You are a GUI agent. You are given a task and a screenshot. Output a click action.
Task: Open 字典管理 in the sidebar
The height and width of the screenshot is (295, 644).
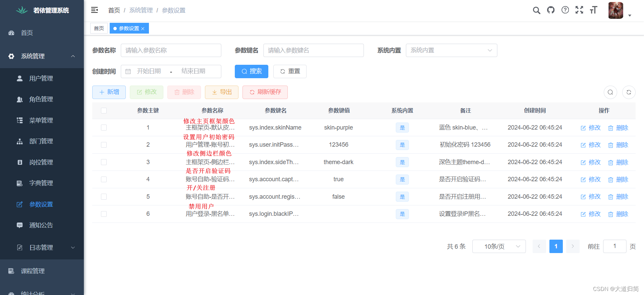[42, 183]
